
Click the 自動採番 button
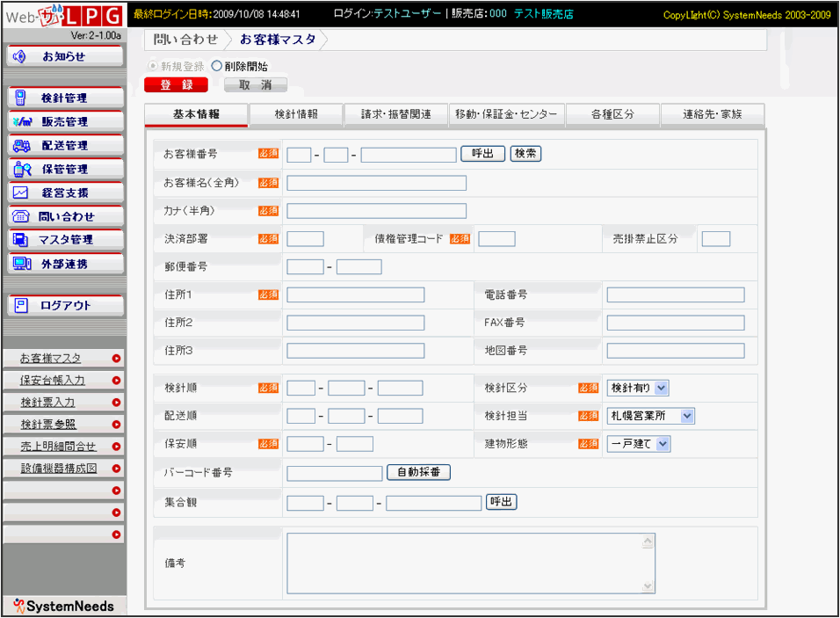[418, 472]
